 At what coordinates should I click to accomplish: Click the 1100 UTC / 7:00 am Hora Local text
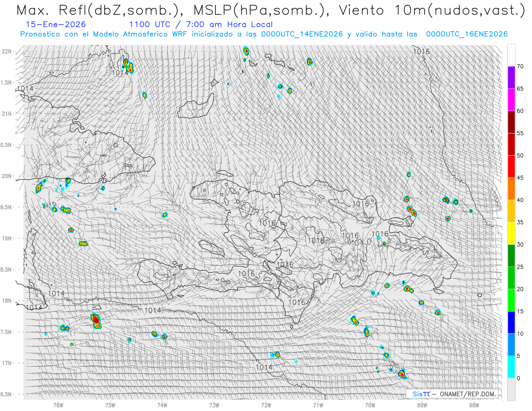(201, 25)
